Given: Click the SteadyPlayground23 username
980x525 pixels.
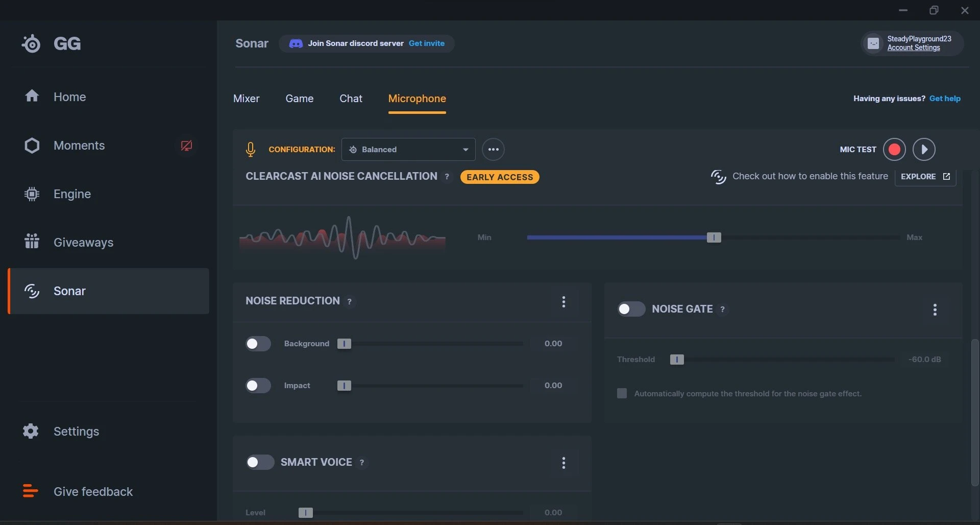Looking at the screenshot, I should [x=919, y=39].
